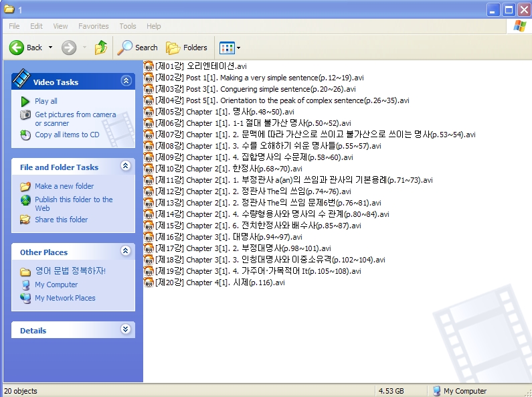Select the [제02강] Post 1[1] avi icon
The width and height of the screenshot is (532, 397).
(x=149, y=77)
